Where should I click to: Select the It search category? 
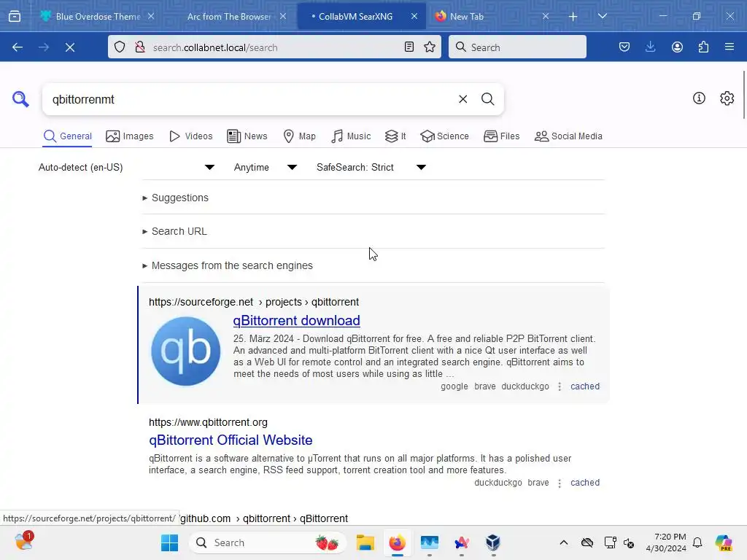[395, 136]
